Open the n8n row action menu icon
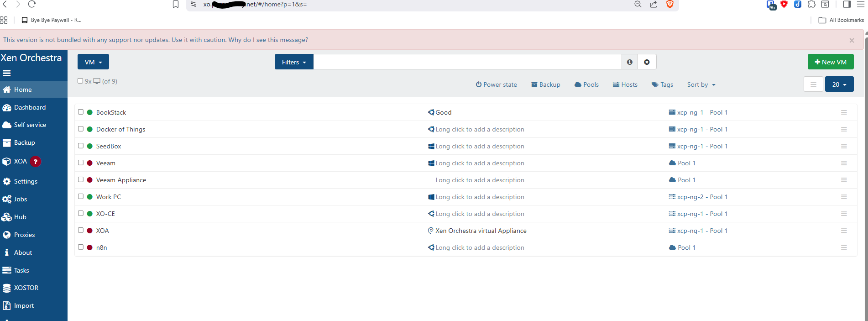Image resolution: width=868 pixels, height=321 pixels. pyautogui.click(x=844, y=247)
